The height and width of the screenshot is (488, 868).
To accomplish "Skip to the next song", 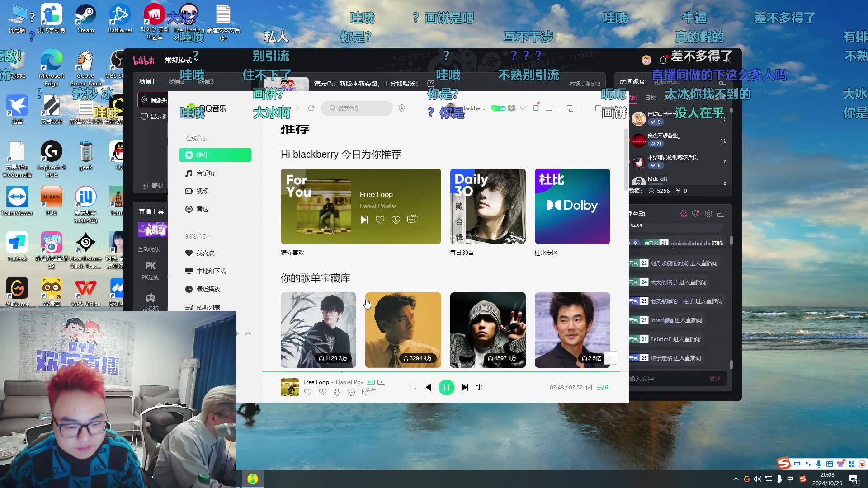I will (x=465, y=387).
